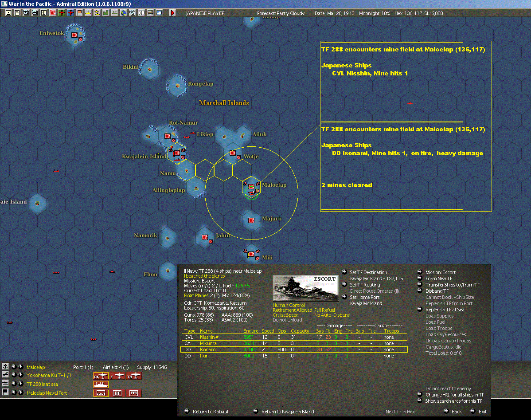Select the BF base force unit icon
The height and width of the screenshot is (420, 531).
(x=117, y=393)
